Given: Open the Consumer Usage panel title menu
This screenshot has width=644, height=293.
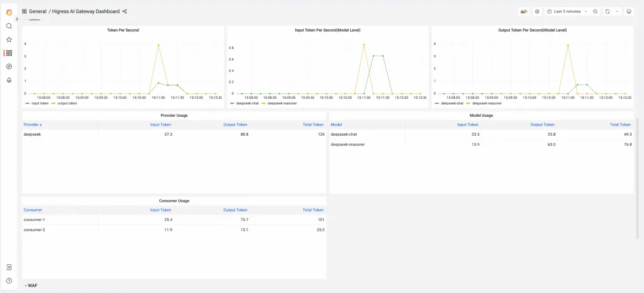Looking at the screenshot, I should [x=174, y=201].
